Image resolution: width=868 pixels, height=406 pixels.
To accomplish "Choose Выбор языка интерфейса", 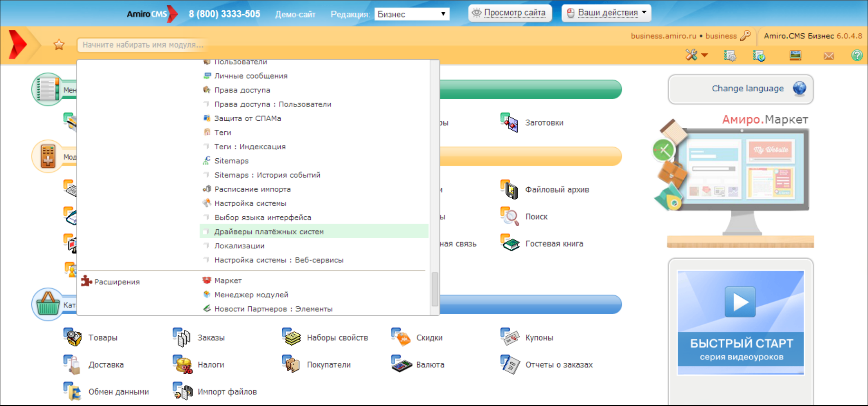I will 263,217.
